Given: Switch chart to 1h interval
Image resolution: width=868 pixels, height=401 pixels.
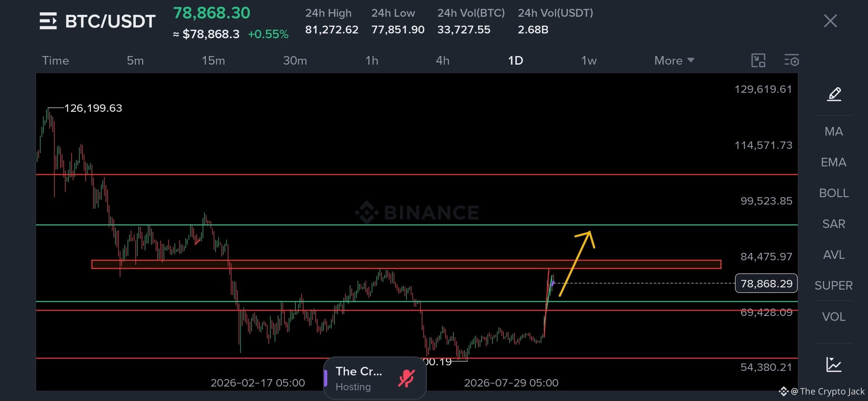Looking at the screenshot, I should 372,61.
